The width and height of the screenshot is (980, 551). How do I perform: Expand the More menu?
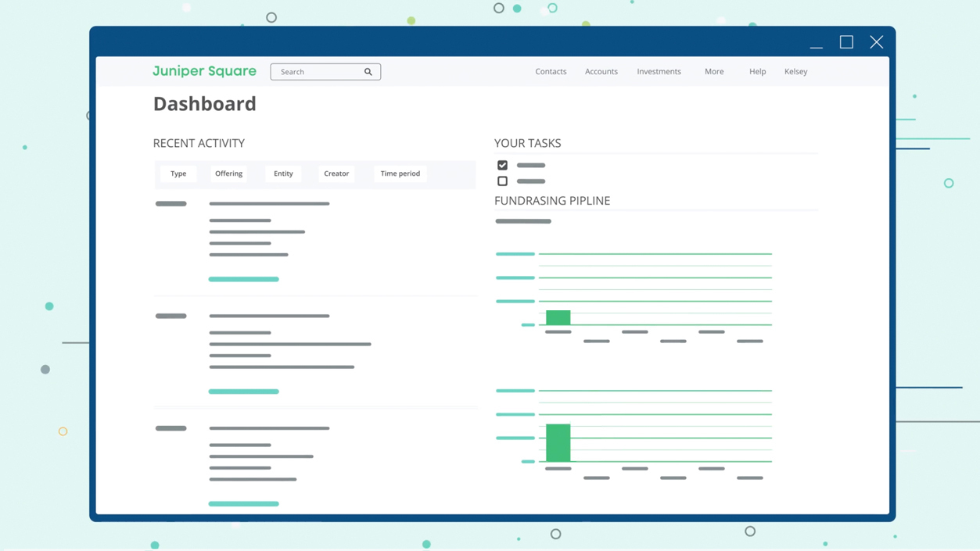click(x=713, y=71)
